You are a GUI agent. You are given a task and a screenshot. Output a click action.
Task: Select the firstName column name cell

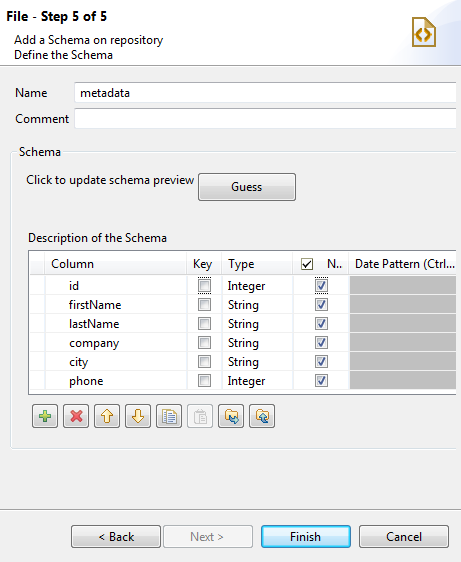[x=116, y=305]
